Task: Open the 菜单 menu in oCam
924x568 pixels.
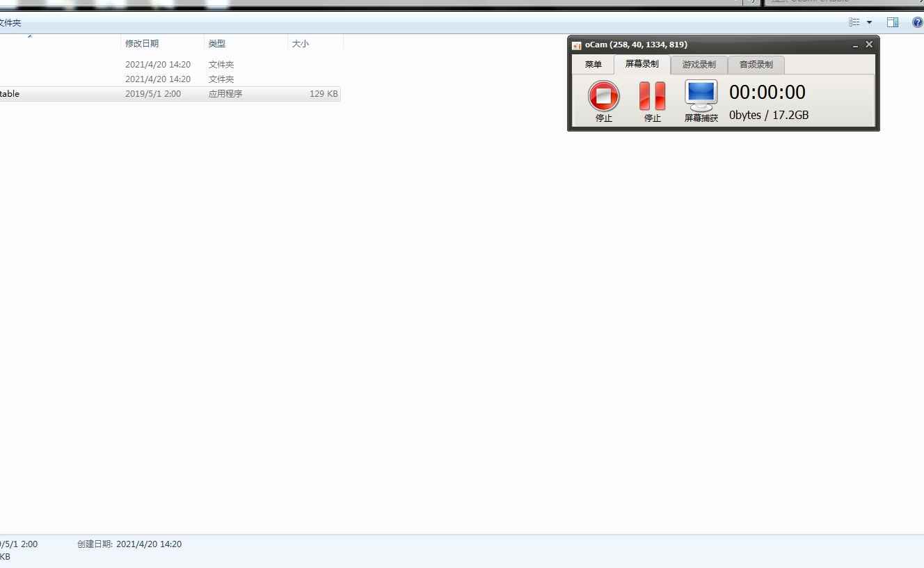Action: 593,65
